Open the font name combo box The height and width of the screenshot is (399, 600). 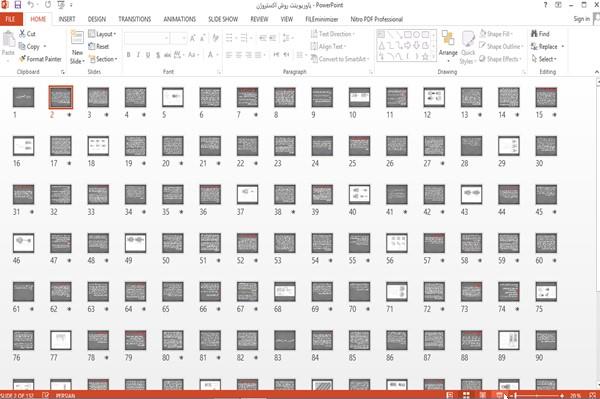pyautogui.click(x=147, y=38)
